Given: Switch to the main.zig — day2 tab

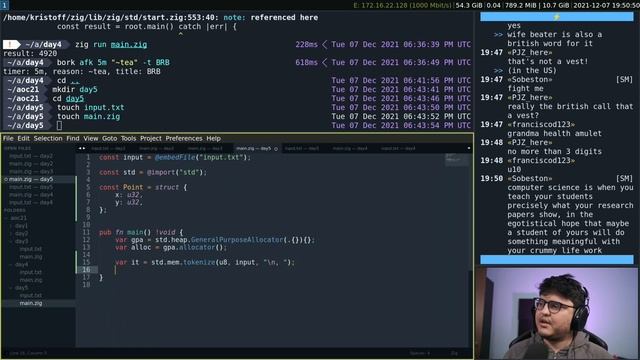Looking at the screenshot, I should [157, 149].
